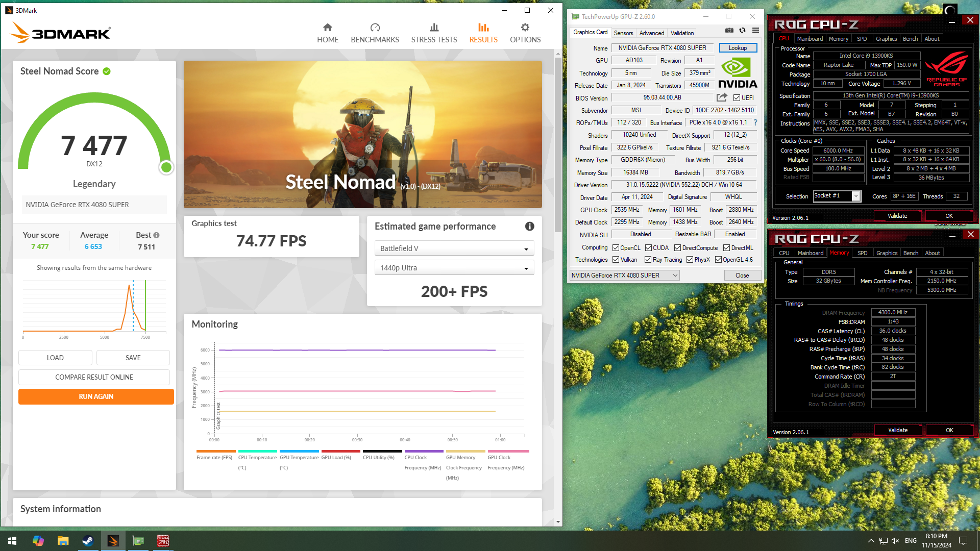Click RUN AGAIN button
This screenshot has height=551, width=980.
coord(96,396)
